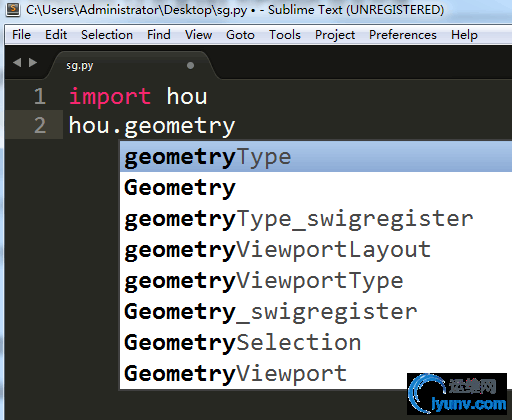
Task: Open the Preferences menu
Action: [x=403, y=35]
